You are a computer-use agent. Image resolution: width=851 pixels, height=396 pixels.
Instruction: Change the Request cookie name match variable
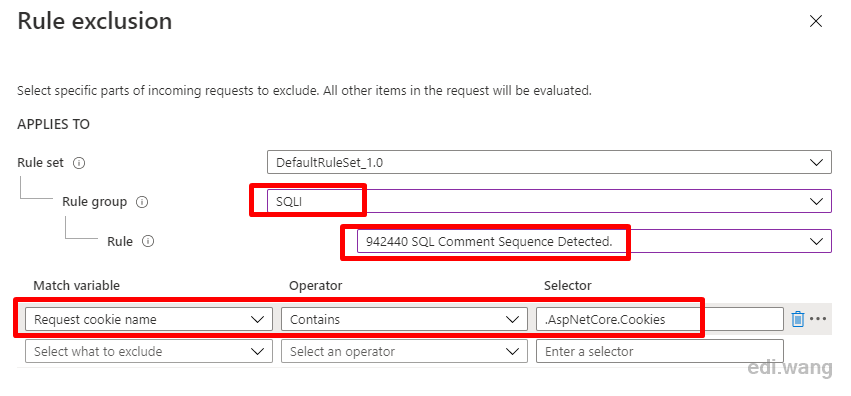(149, 320)
